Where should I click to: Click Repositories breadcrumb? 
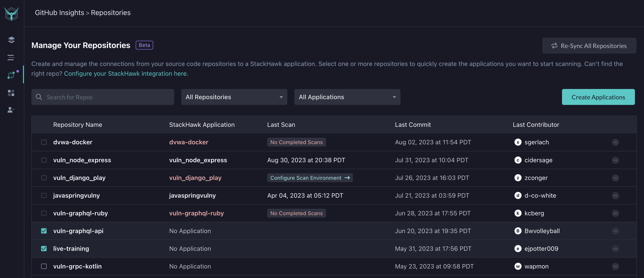(111, 13)
